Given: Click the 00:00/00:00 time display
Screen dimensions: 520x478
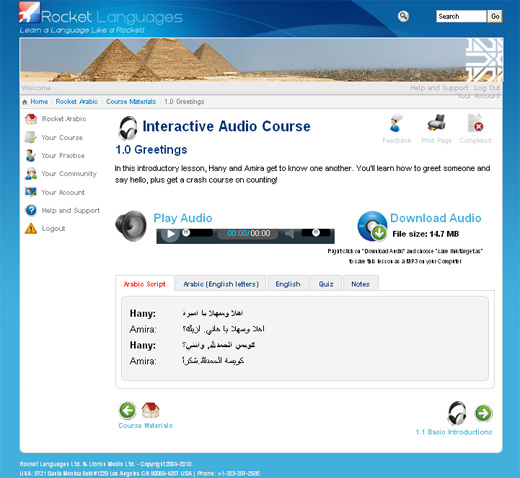Looking at the screenshot, I should 248,233.
